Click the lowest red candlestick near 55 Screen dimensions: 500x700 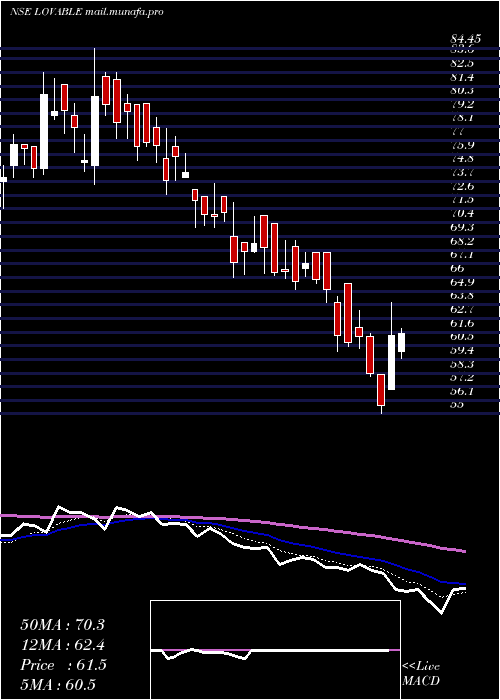pos(381,390)
